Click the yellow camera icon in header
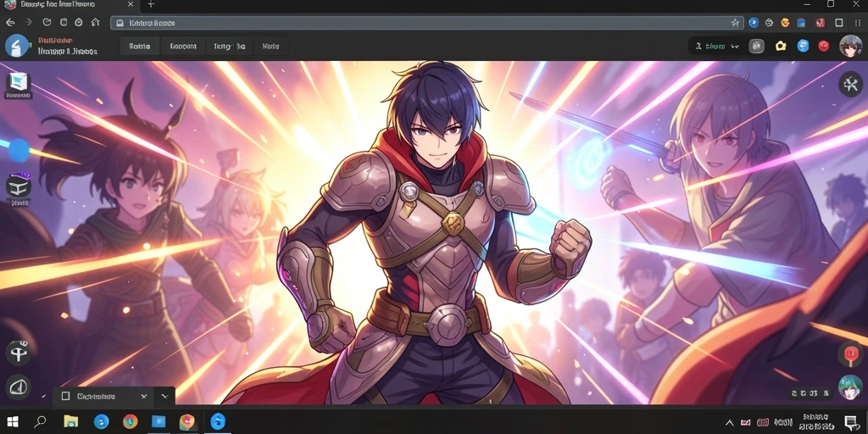Screen dimensions: 868x434 coord(781,47)
